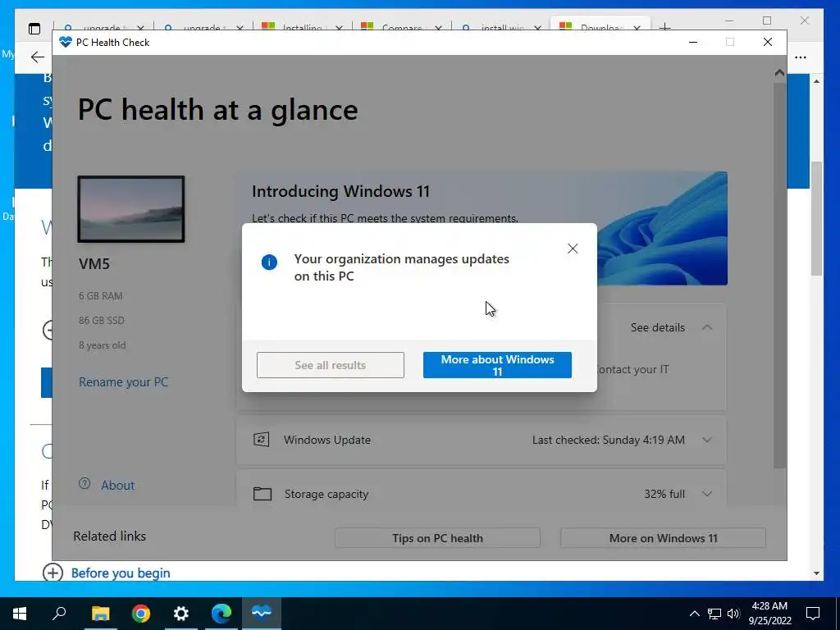Click the network tray icon
This screenshot has height=630, width=840.
714,614
